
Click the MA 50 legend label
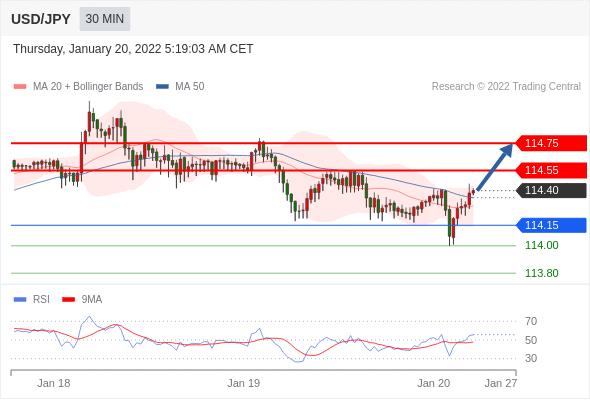(x=190, y=87)
